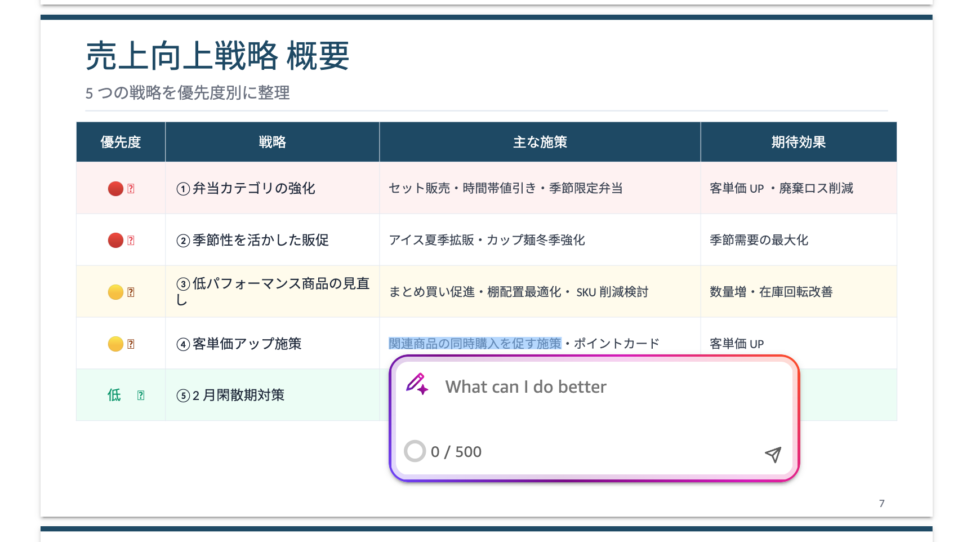
Task: Click the highlighted text 関連商品の同時購入を促す施策
Action: 475,343
